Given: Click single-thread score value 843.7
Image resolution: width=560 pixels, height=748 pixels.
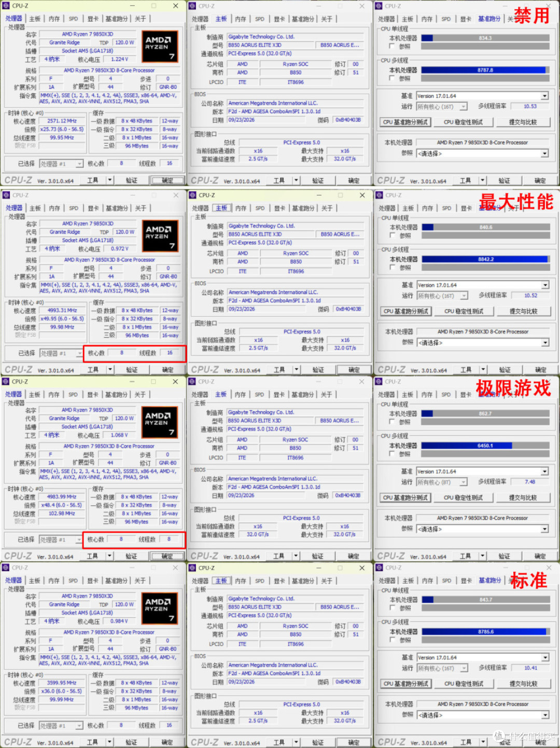Looking at the screenshot, I should 485,600.
